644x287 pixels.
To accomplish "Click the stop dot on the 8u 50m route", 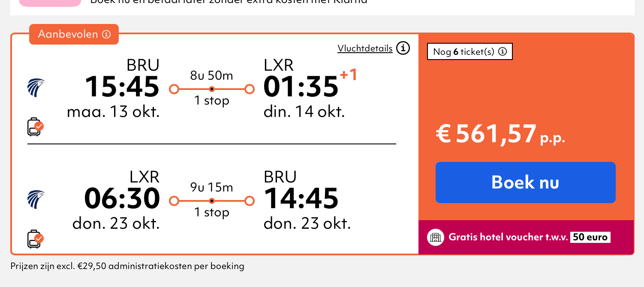I will (x=212, y=89).
